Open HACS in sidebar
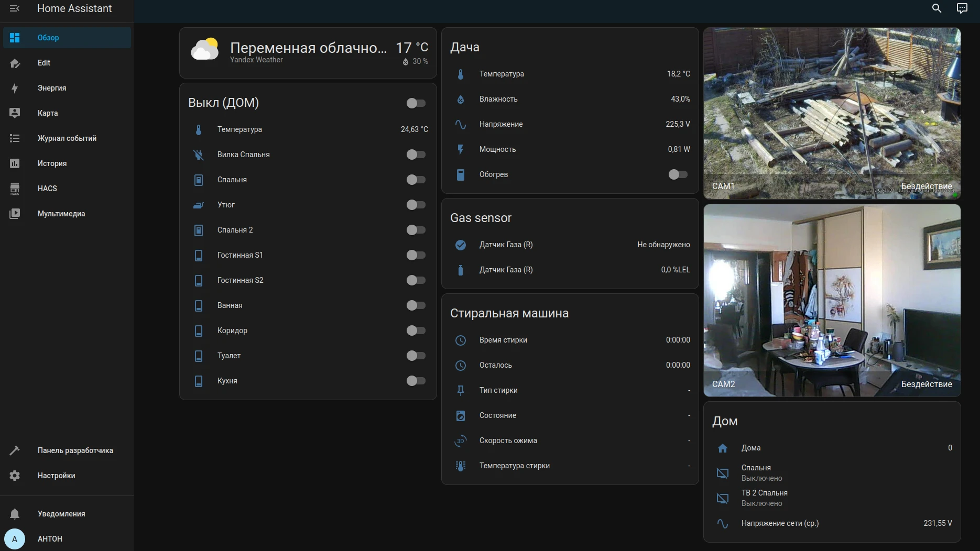This screenshot has height=551, width=980. click(67, 189)
